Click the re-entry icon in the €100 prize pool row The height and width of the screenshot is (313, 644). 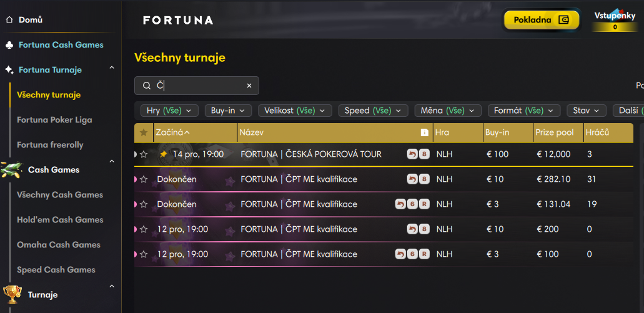click(400, 254)
